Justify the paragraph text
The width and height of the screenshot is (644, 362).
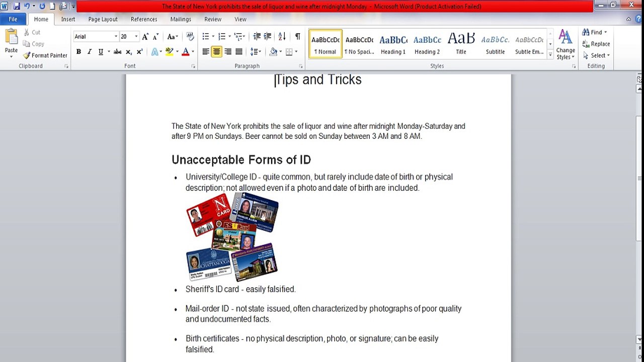(x=239, y=52)
